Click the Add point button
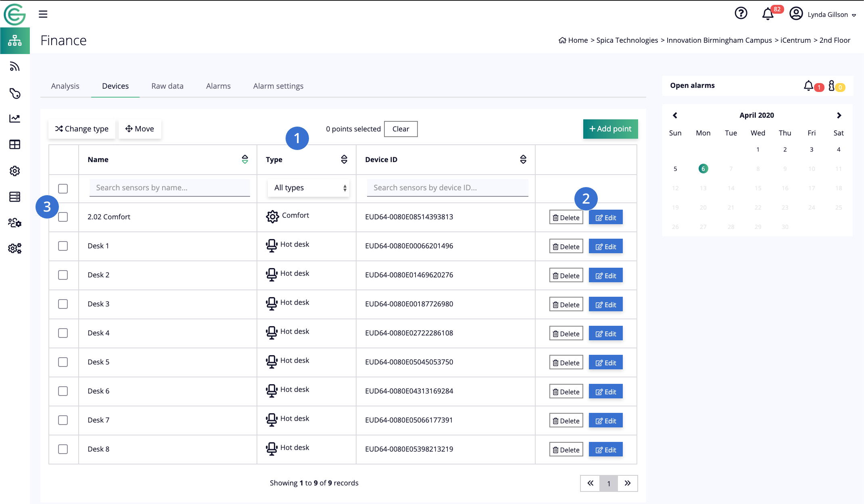The width and height of the screenshot is (864, 504). tap(610, 129)
